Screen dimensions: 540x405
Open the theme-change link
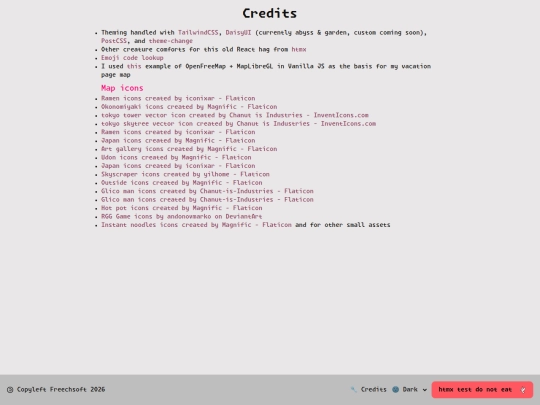tap(170, 41)
